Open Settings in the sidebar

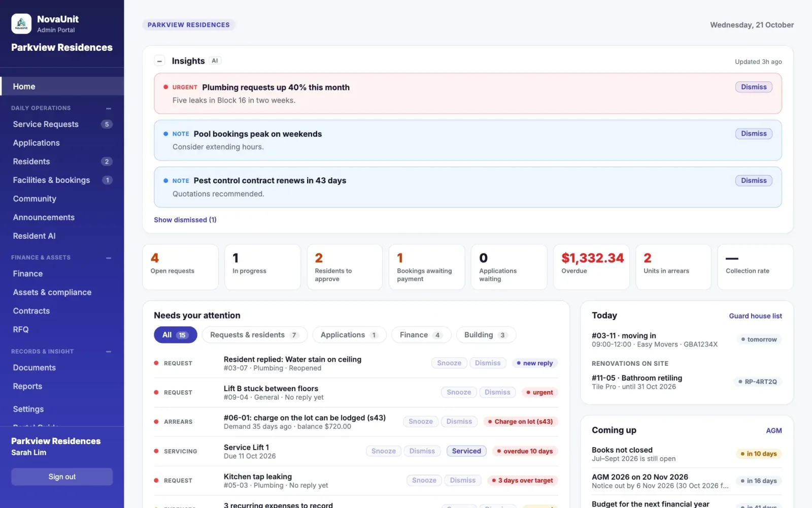point(62,409)
